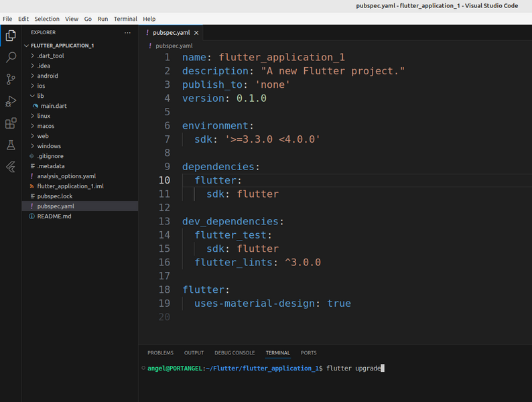532x402 pixels.
Task: Select the pubspec.yaml editor tab
Action: pos(172,33)
